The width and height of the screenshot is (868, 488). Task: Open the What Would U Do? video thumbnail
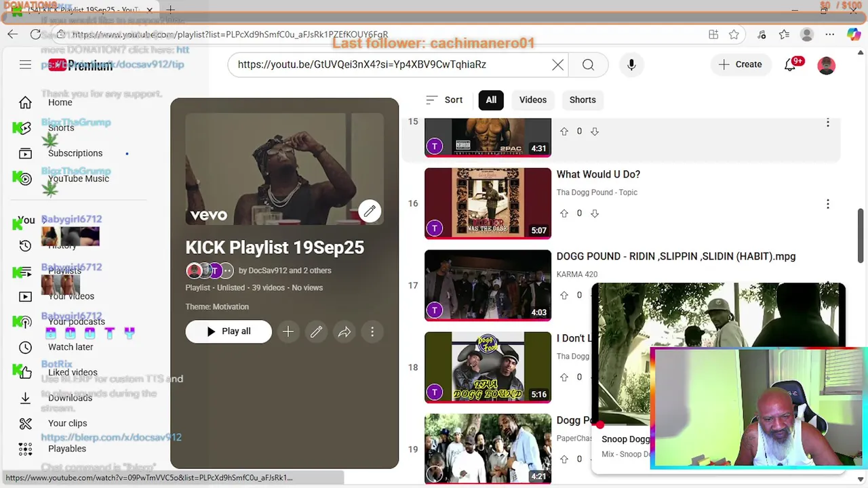point(488,203)
